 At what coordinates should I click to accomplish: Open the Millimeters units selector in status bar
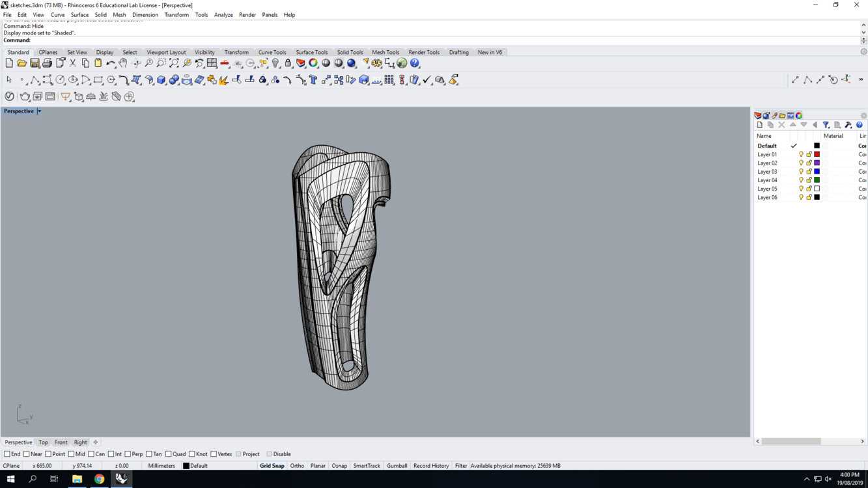[161, 466]
